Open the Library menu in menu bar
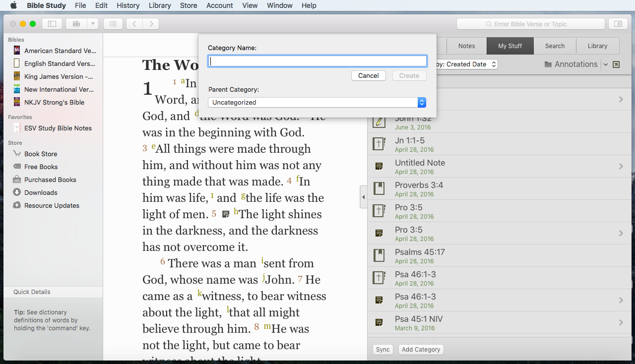 coord(160,5)
